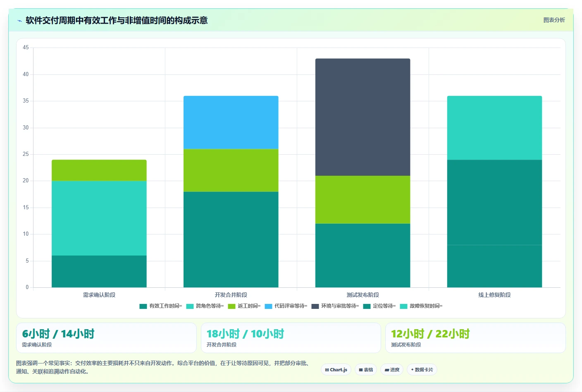Click the y-axis value 45
This screenshot has height=392, width=582.
26,48
